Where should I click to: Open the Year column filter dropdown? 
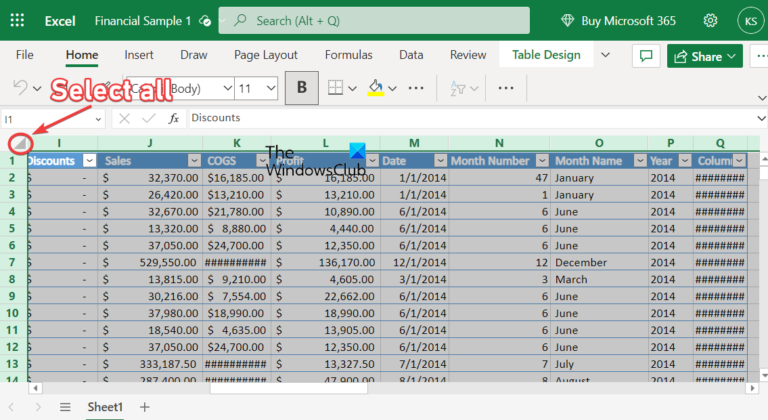click(x=683, y=160)
